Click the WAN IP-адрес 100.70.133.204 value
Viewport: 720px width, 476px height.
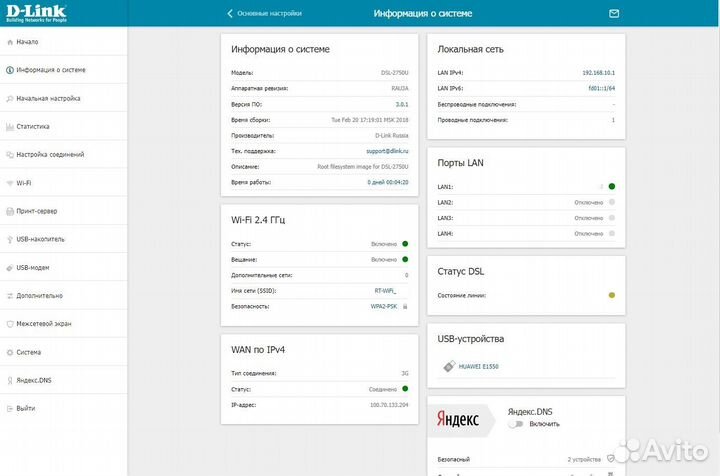pyautogui.click(x=389, y=405)
